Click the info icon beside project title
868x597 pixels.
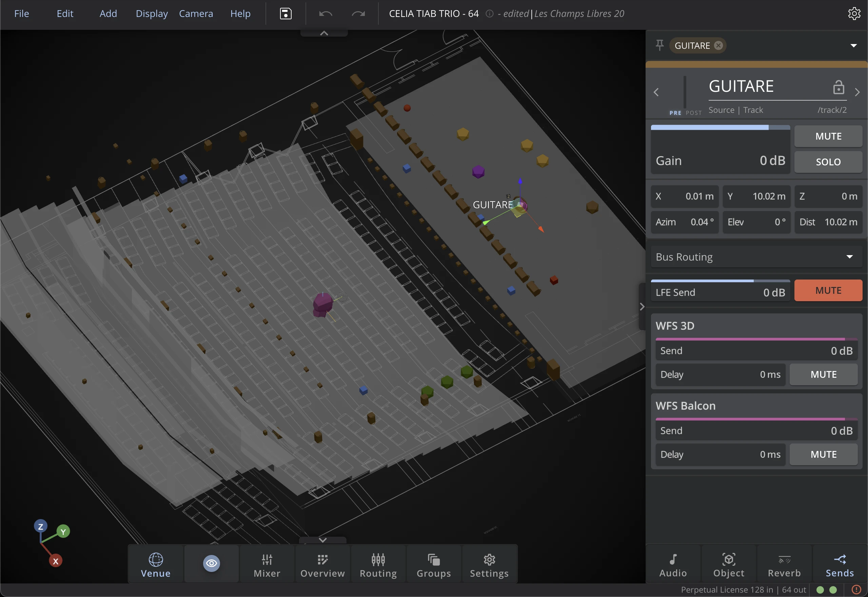(x=489, y=14)
